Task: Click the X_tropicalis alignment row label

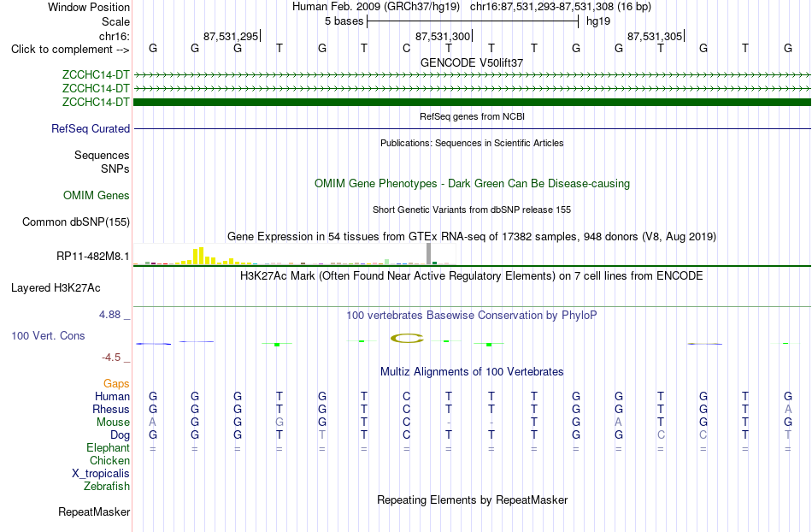Action: 101,474
